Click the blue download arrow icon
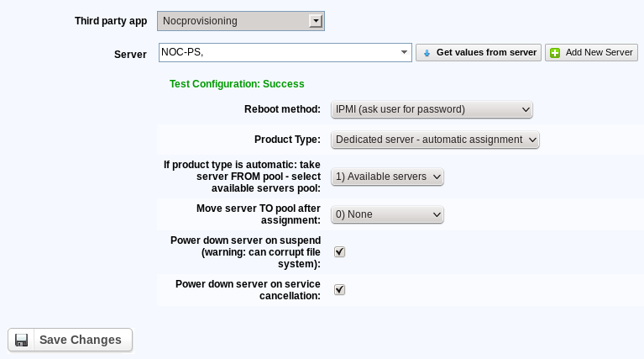 (427, 53)
